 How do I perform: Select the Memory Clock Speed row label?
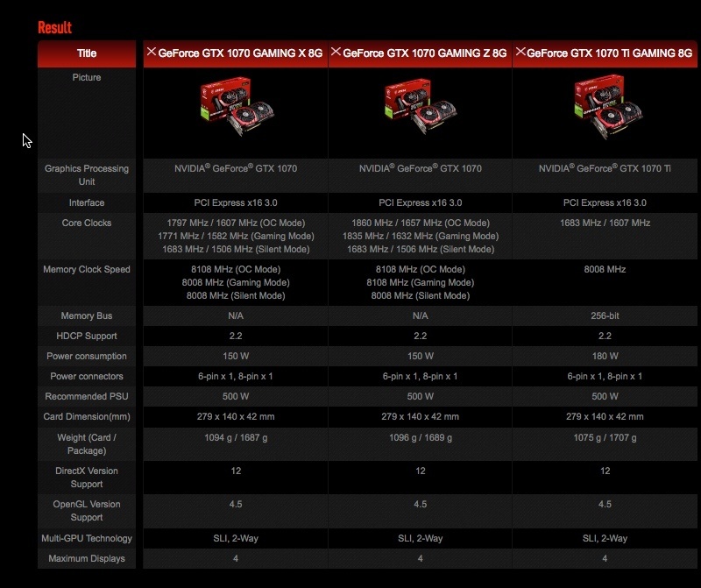(87, 269)
